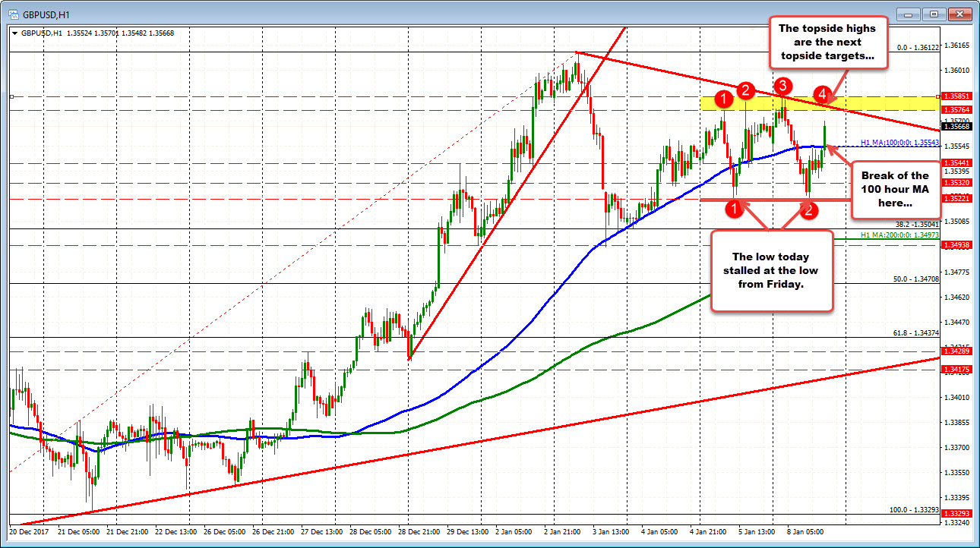This screenshot has width=980, height=548.
Task: Minimize the GBPUSD,H1 chart window
Action: coord(909,13)
